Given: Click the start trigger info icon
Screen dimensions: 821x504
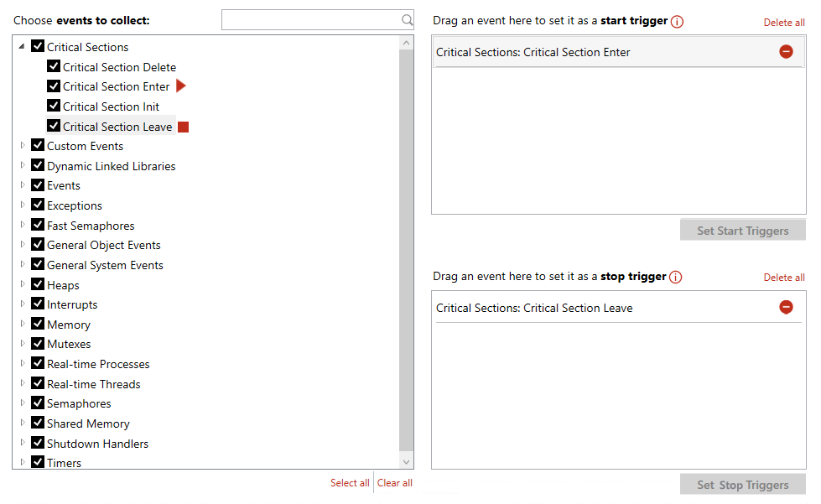Looking at the screenshot, I should 678,22.
